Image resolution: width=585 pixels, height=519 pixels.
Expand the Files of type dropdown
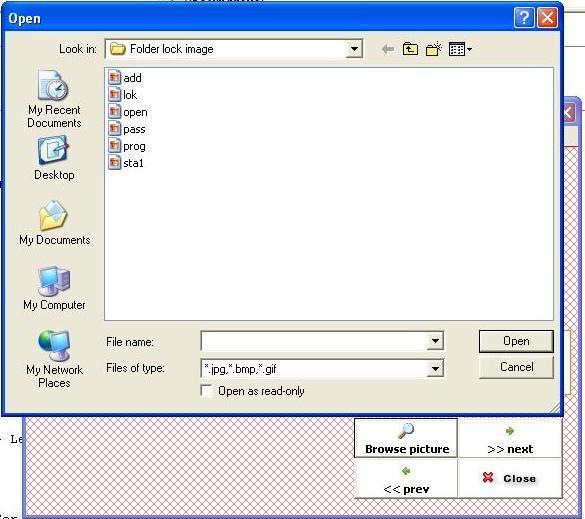435,369
